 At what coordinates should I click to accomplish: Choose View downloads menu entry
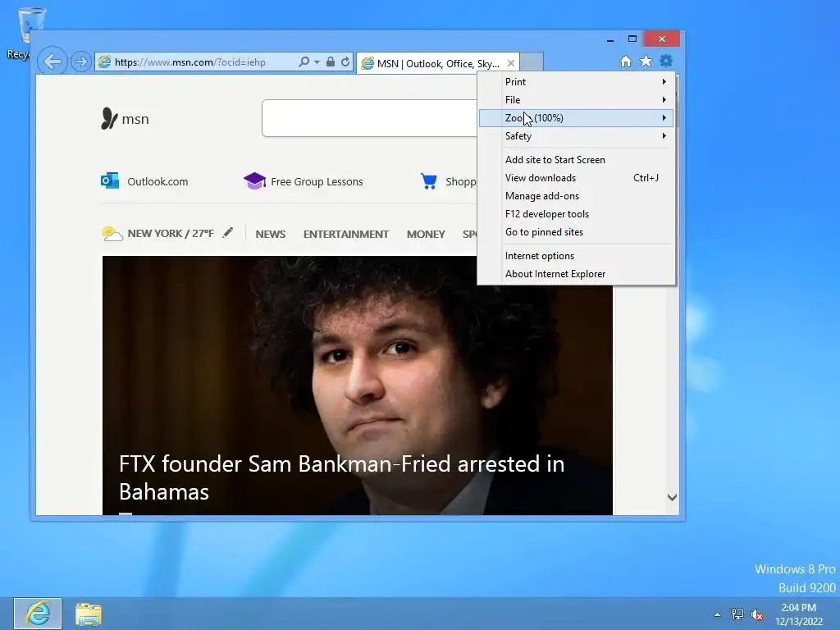[576, 178]
